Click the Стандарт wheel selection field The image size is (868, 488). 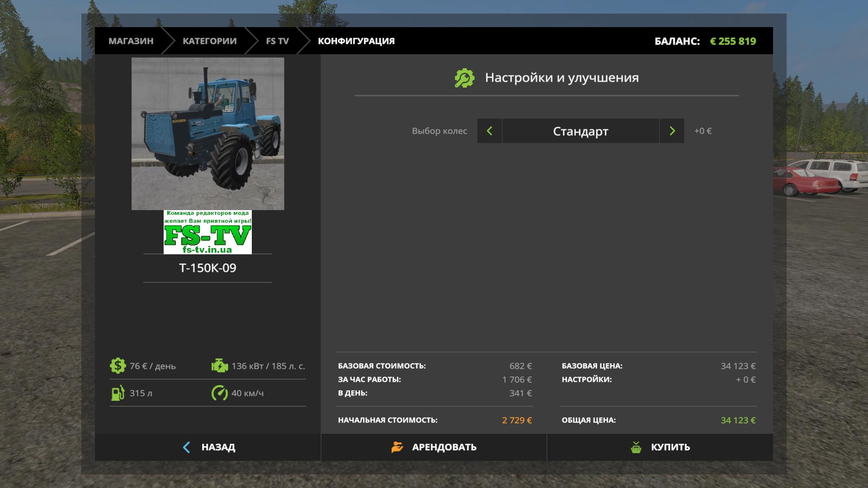click(x=580, y=131)
